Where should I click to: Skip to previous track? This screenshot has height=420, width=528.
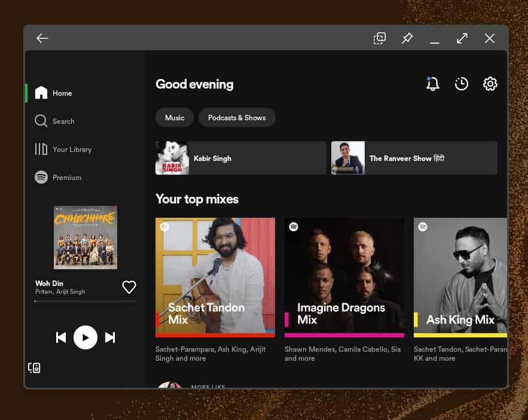coord(61,337)
